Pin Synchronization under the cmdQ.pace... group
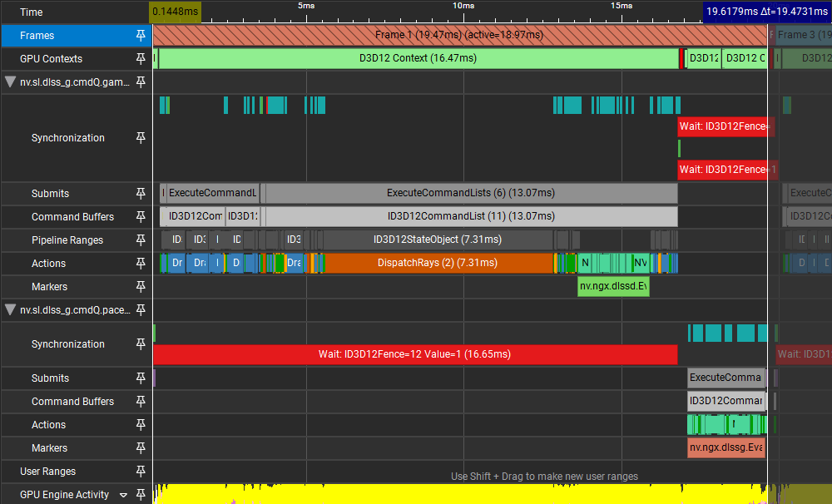The height and width of the screenshot is (504, 832). coord(141,344)
